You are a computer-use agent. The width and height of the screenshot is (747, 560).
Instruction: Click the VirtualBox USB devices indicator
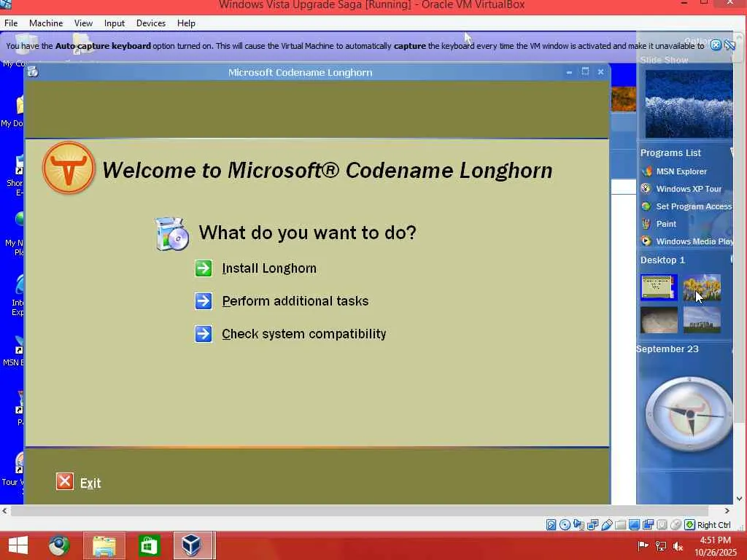(606, 525)
